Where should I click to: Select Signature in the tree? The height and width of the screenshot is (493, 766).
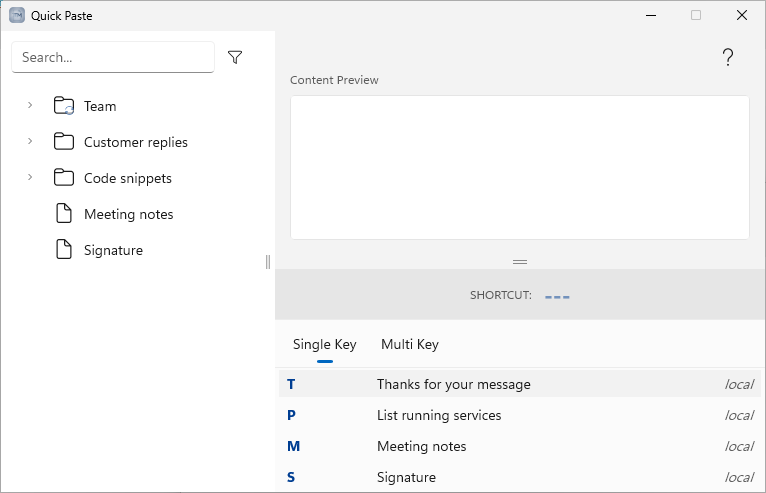[x=113, y=250]
